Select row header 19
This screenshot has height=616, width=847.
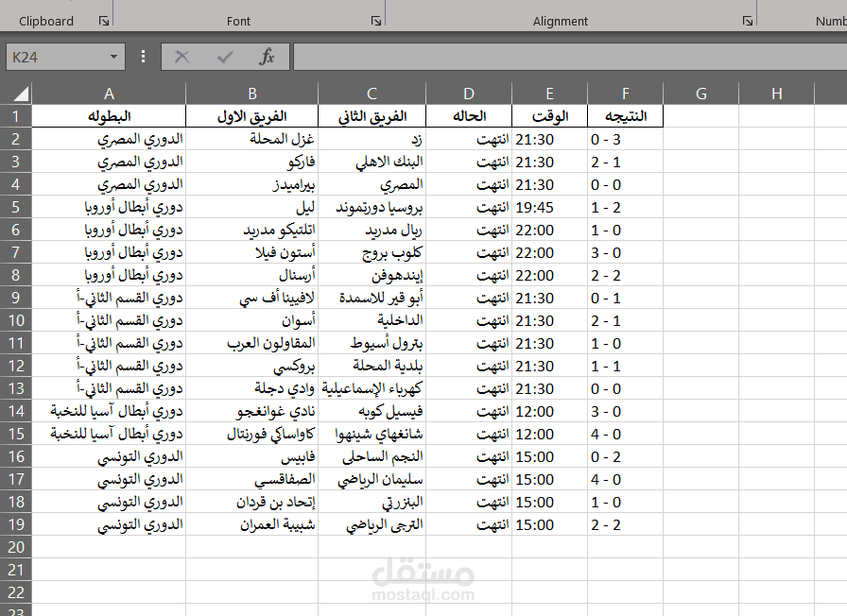(16, 524)
